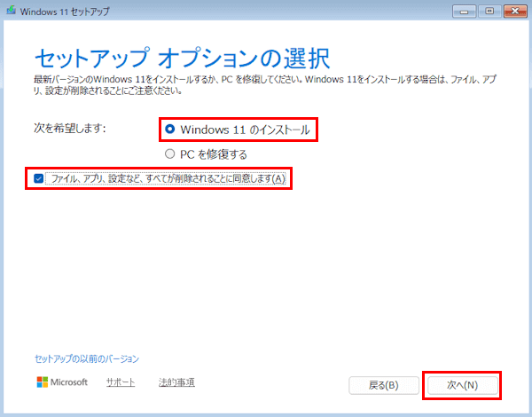Screen dimensions: 532x417
Task: Open the サポート link
Action: pos(121,382)
